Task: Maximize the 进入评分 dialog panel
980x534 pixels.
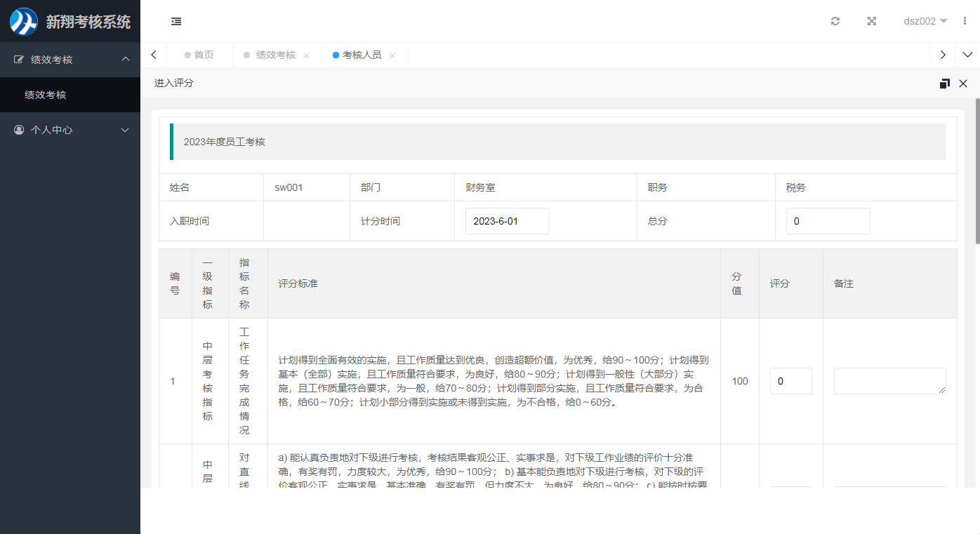Action: coord(944,84)
